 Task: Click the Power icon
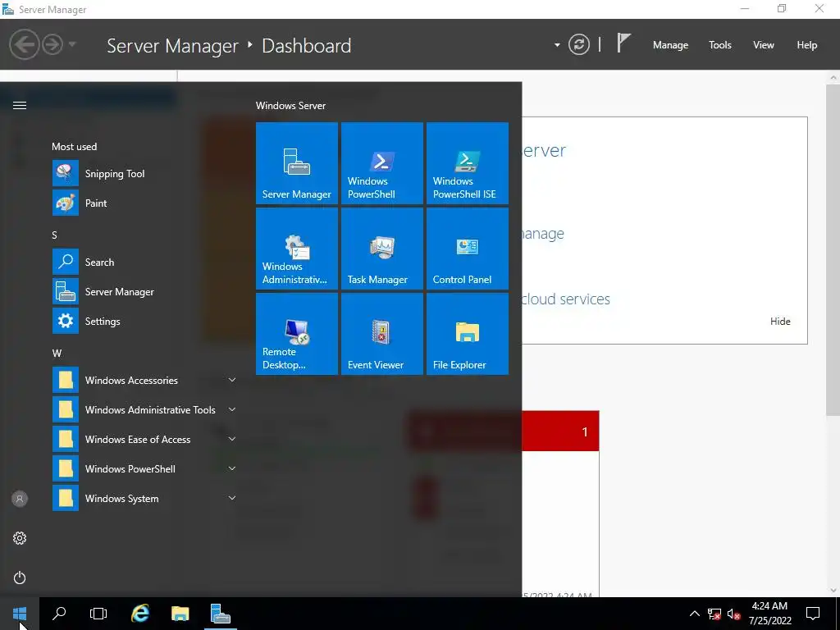(20, 577)
